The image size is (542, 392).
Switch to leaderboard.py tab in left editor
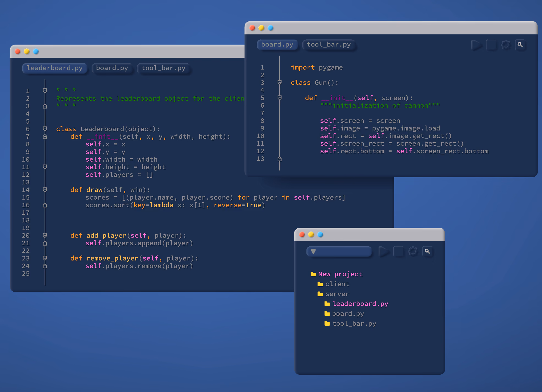pyautogui.click(x=54, y=68)
